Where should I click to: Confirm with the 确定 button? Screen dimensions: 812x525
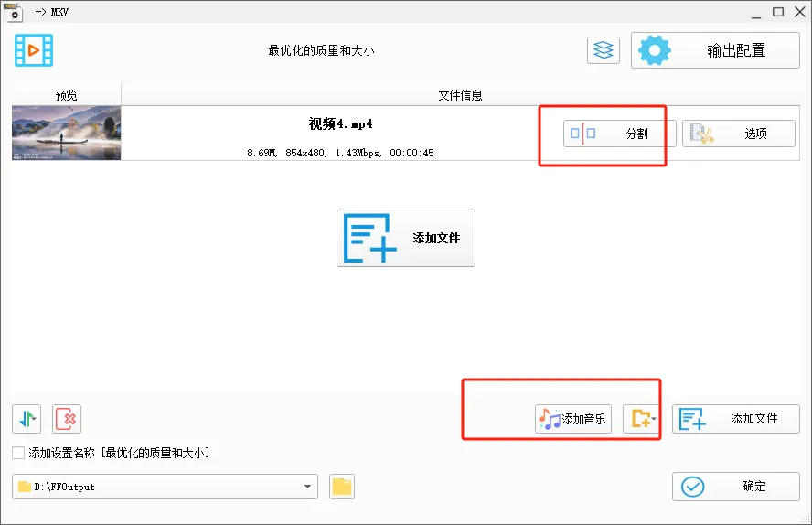[x=736, y=487]
